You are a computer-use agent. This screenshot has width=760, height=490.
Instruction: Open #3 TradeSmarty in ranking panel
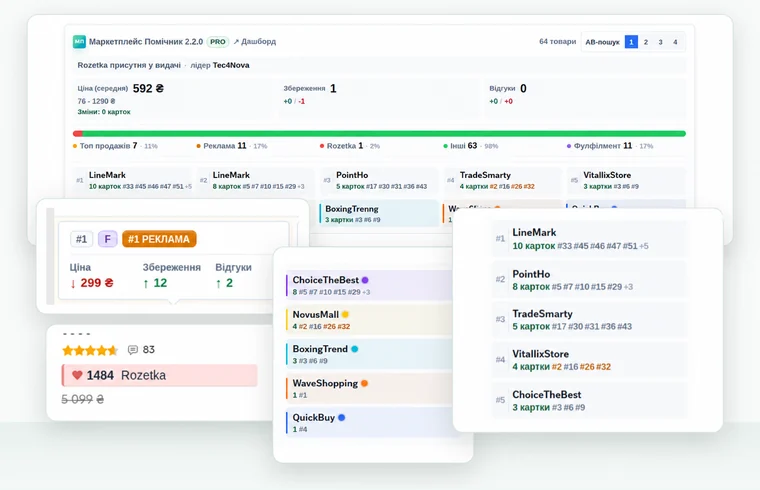point(589,319)
